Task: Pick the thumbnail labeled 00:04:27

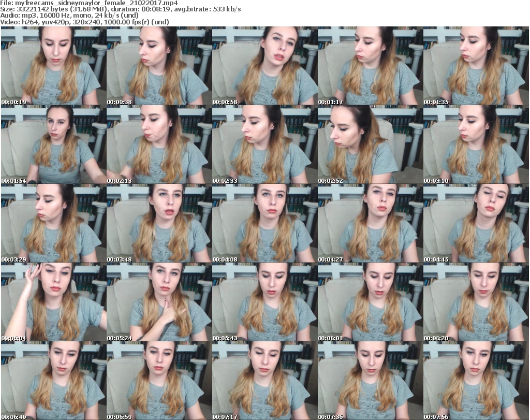Action: [x=370, y=223]
